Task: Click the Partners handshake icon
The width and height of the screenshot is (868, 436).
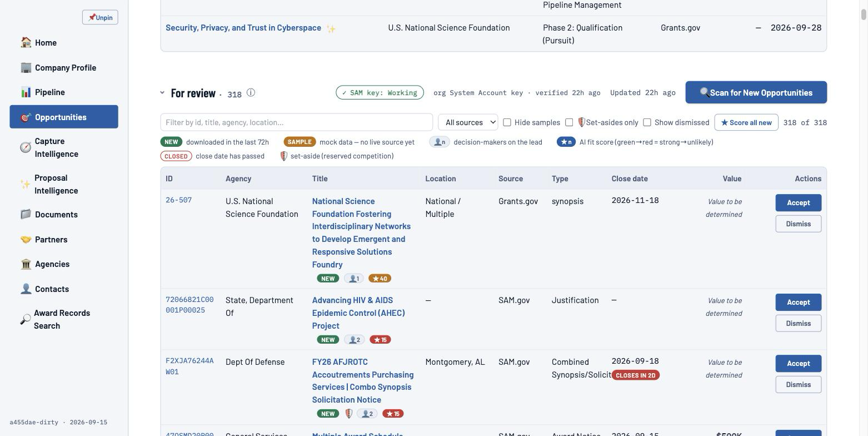Action: (x=26, y=239)
